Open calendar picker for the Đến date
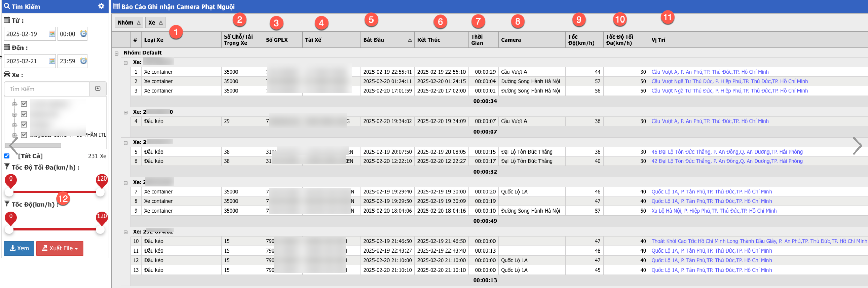This screenshot has height=288, width=868. tap(52, 61)
